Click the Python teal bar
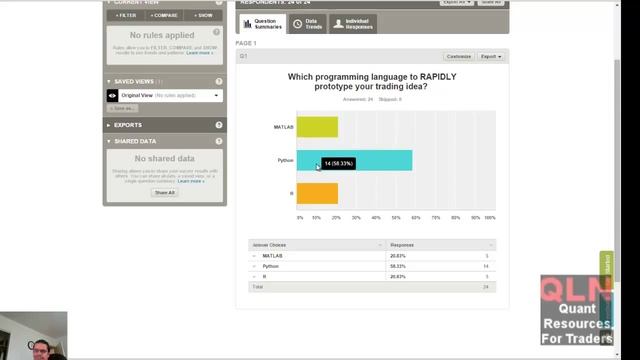The width and height of the screenshot is (640, 360). point(354,160)
